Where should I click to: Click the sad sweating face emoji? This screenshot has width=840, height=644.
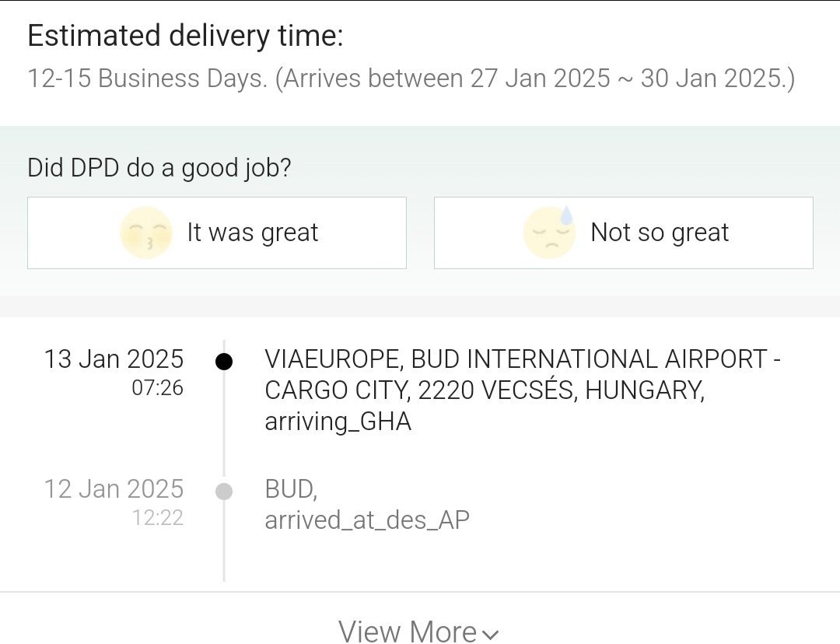tap(549, 233)
